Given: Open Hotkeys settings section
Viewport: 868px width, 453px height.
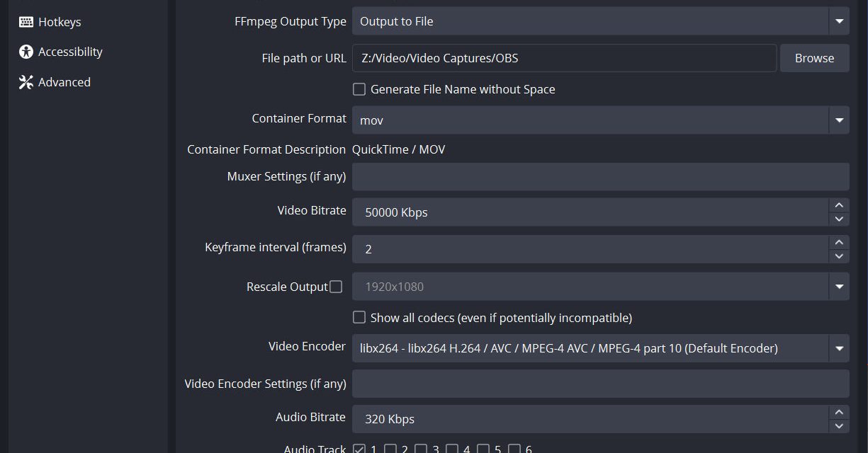Looking at the screenshot, I should point(60,22).
